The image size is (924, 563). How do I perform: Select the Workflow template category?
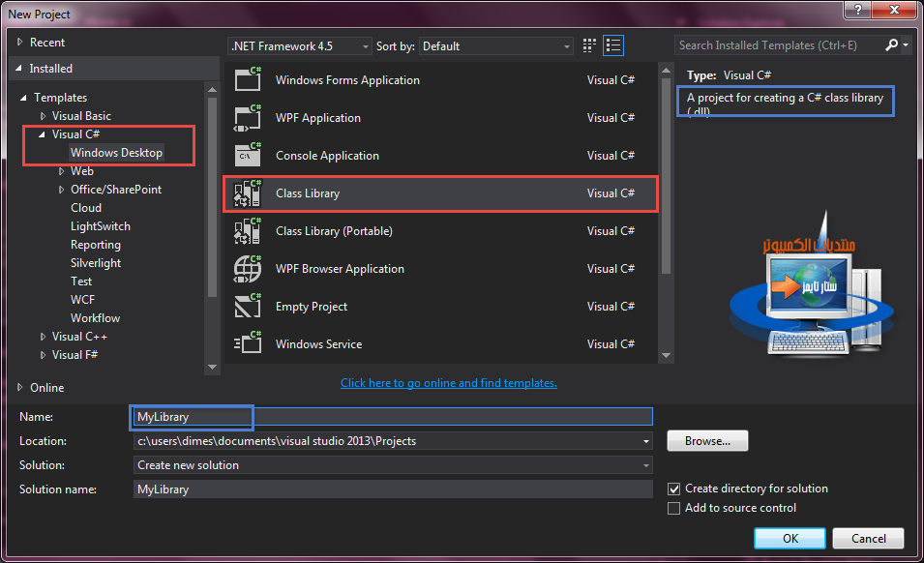point(96,318)
